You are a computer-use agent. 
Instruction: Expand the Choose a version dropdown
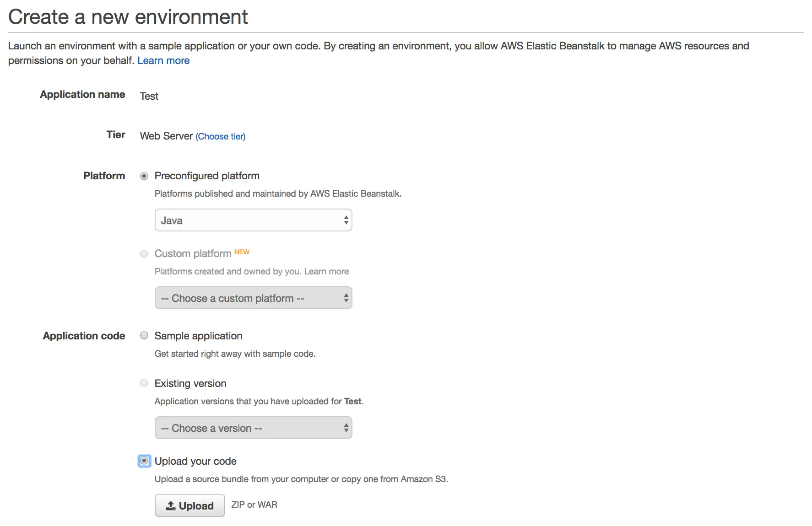[253, 428]
